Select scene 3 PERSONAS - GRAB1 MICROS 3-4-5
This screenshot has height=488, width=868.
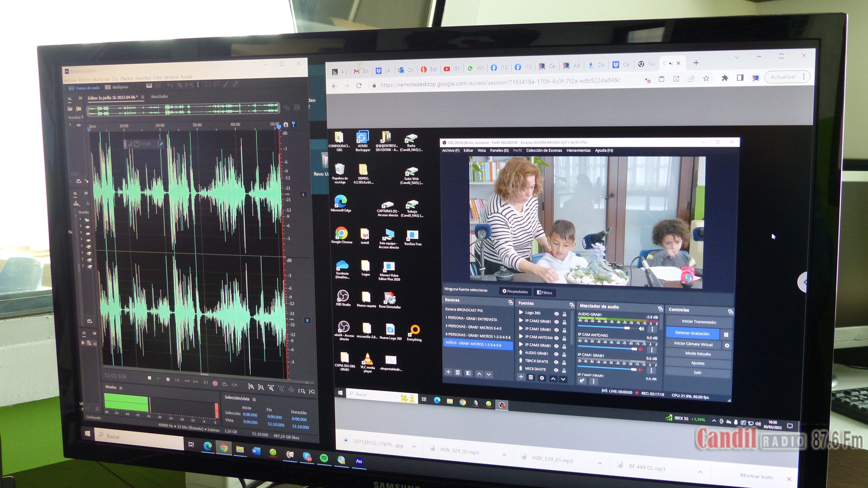click(x=473, y=327)
